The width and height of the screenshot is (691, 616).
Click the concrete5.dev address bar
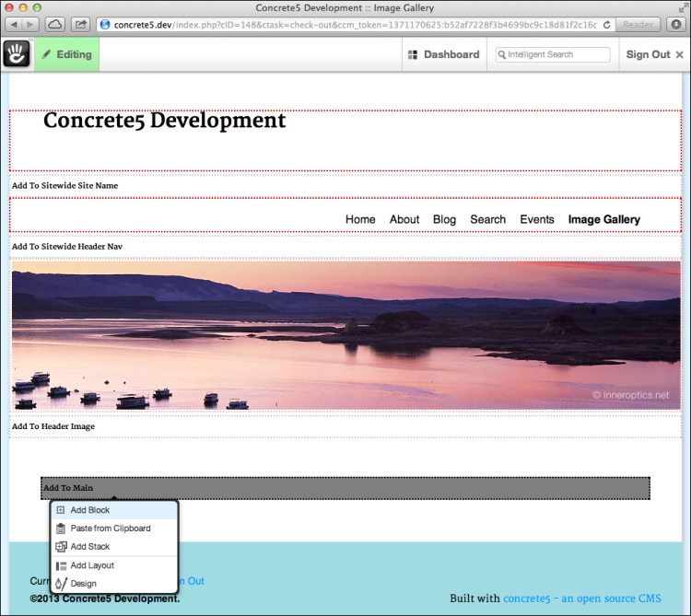[356, 25]
